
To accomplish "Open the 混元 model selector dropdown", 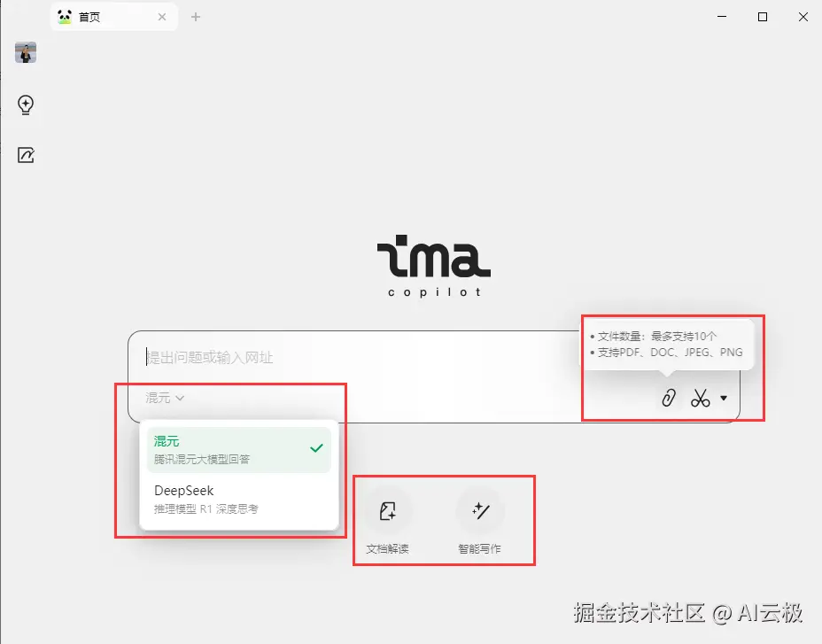I will (x=165, y=398).
